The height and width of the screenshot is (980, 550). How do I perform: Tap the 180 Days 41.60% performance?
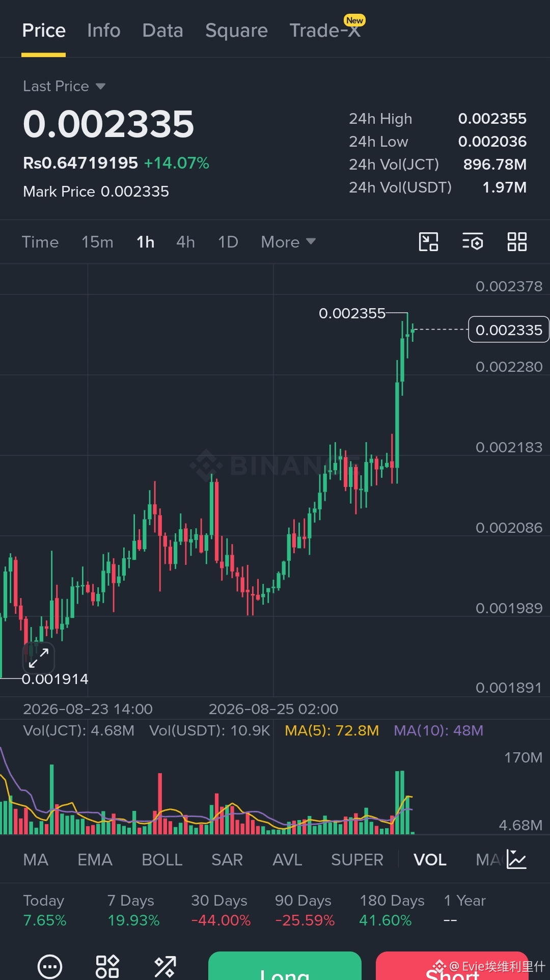click(x=392, y=910)
